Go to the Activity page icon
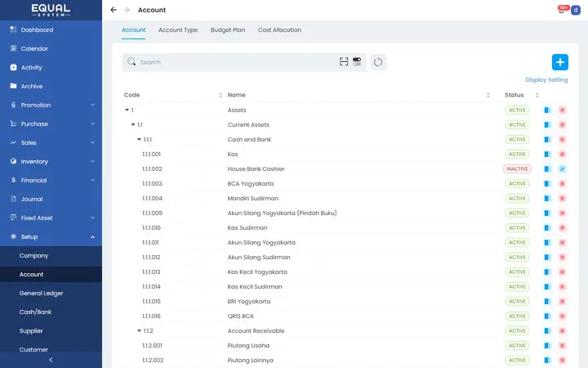Screen dimensions: 588x368 click(14, 67)
